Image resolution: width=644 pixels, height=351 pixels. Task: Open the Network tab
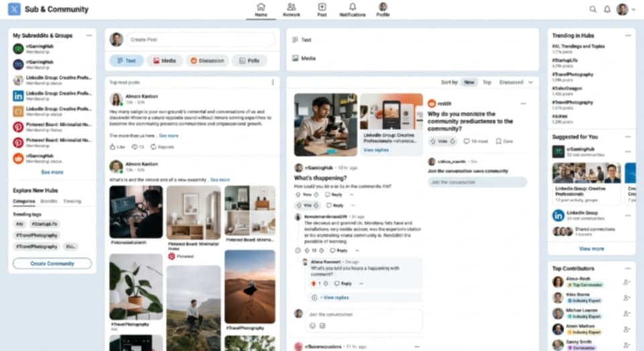pos(291,10)
